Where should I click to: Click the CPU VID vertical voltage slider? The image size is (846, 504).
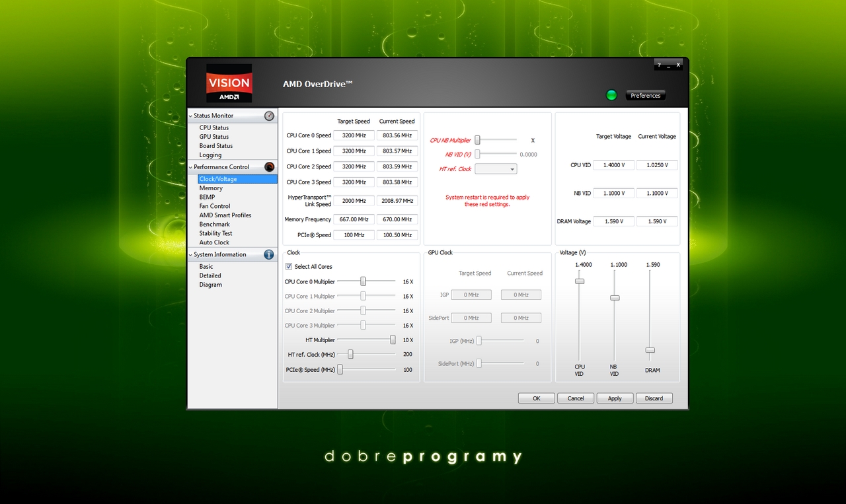coord(580,281)
